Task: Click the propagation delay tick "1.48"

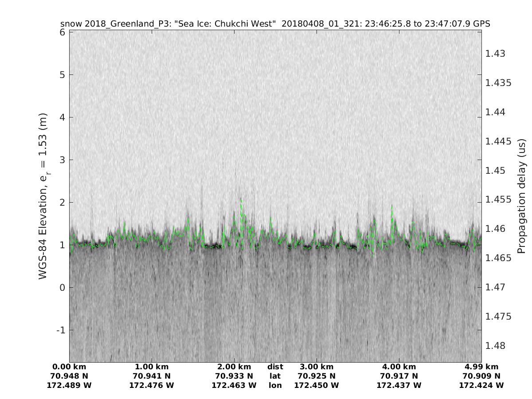Action: (x=495, y=346)
